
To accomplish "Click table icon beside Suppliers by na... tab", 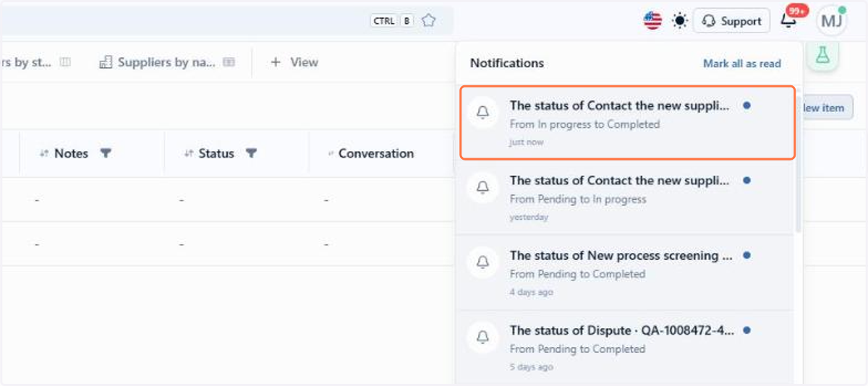I will tap(229, 62).
